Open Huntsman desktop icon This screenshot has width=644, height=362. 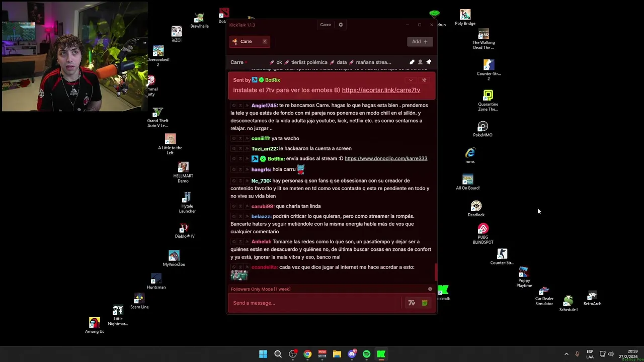coord(156,282)
